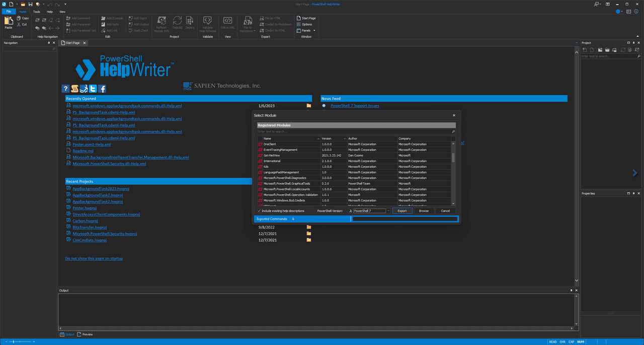The image size is (644, 345).
Task: Sort modules by Version column header
Action: point(334,139)
